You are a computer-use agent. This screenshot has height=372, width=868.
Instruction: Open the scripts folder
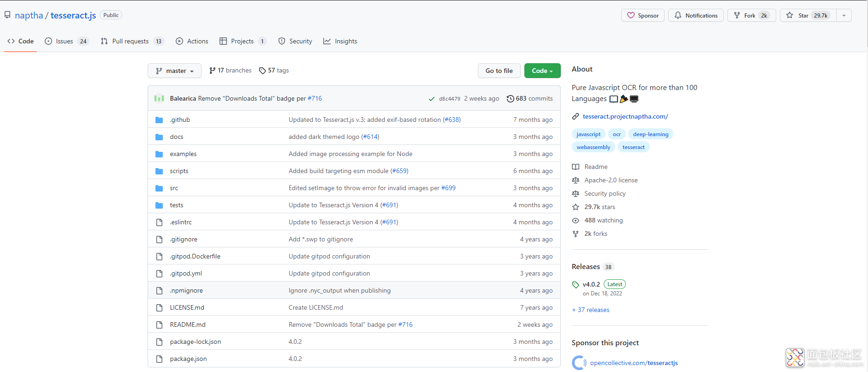pyautogui.click(x=179, y=171)
